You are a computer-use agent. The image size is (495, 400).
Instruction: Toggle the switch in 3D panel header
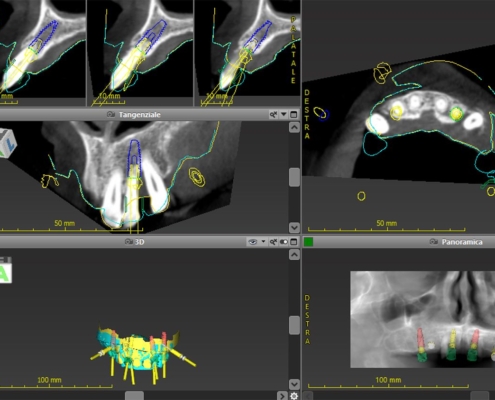[284, 242]
